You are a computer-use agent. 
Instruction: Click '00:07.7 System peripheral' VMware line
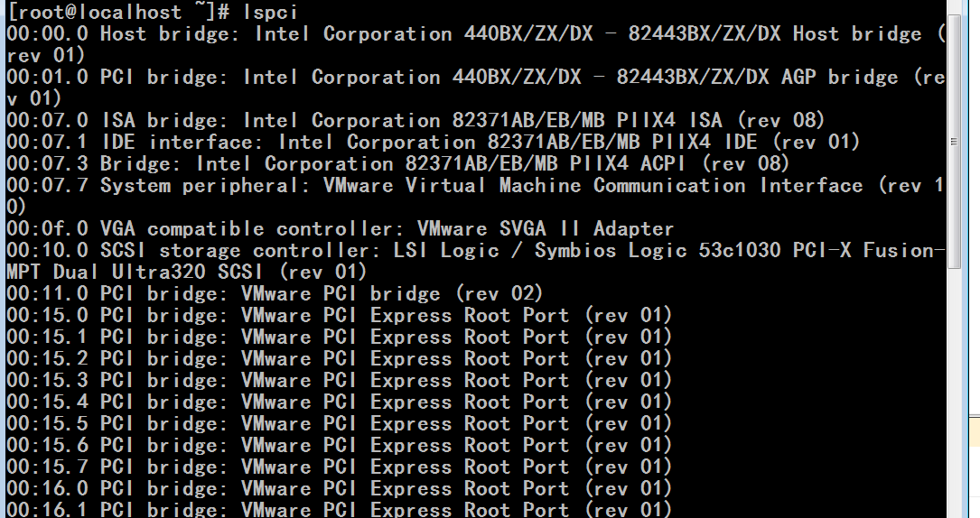coord(475,185)
